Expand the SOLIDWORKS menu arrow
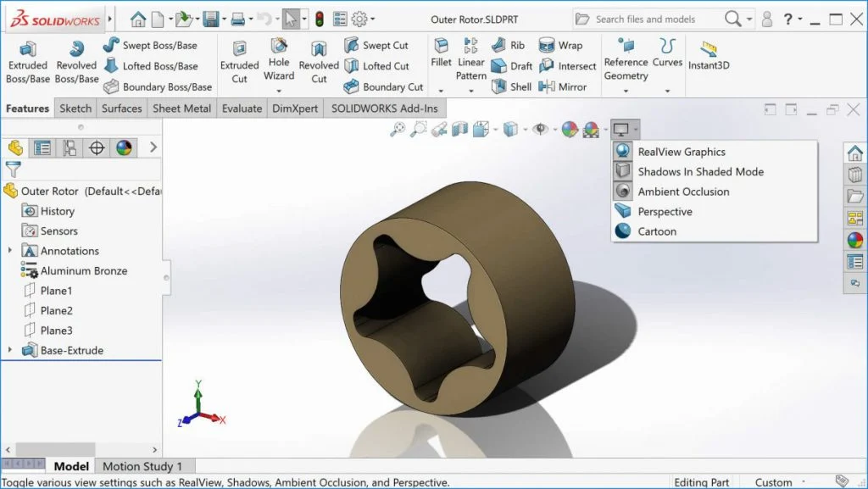Image resolution: width=868 pixels, height=489 pixels. tap(109, 19)
